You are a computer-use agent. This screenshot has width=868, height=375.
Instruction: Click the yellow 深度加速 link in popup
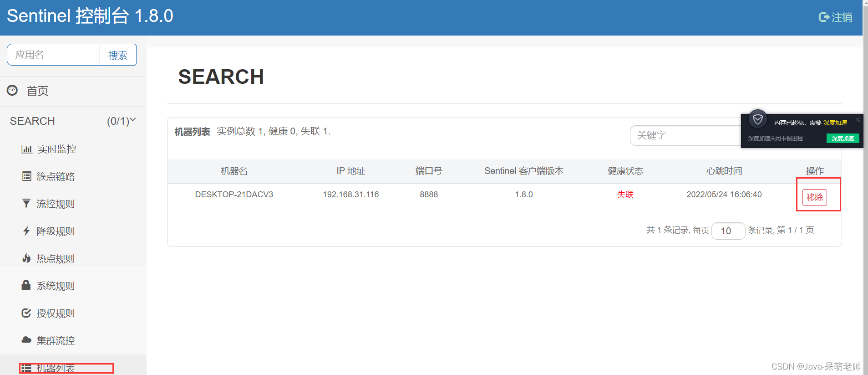(x=835, y=123)
